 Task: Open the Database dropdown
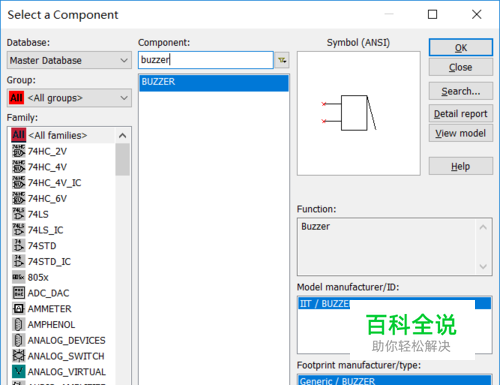pyautogui.click(x=69, y=60)
